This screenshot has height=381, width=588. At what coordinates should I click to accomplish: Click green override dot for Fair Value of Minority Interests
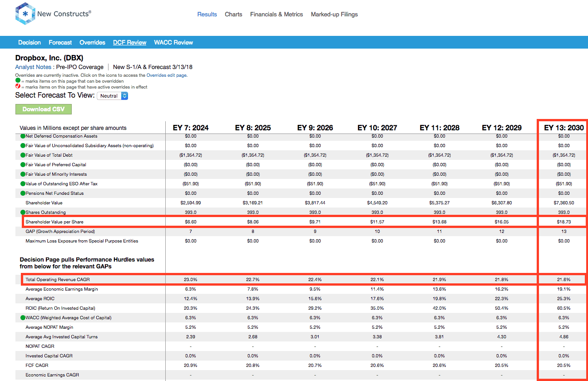tap(23, 174)
